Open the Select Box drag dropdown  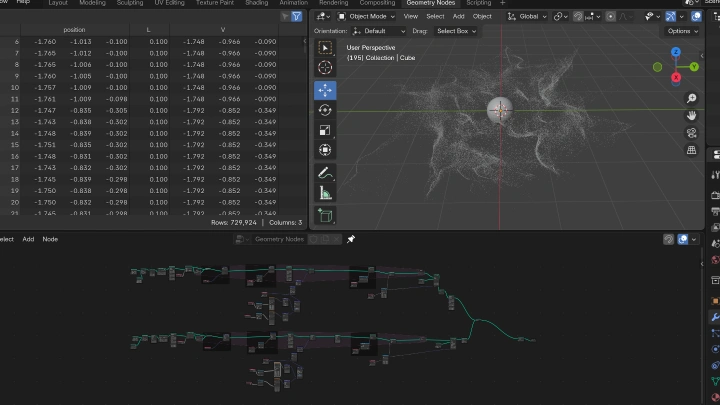coord(456,31)
